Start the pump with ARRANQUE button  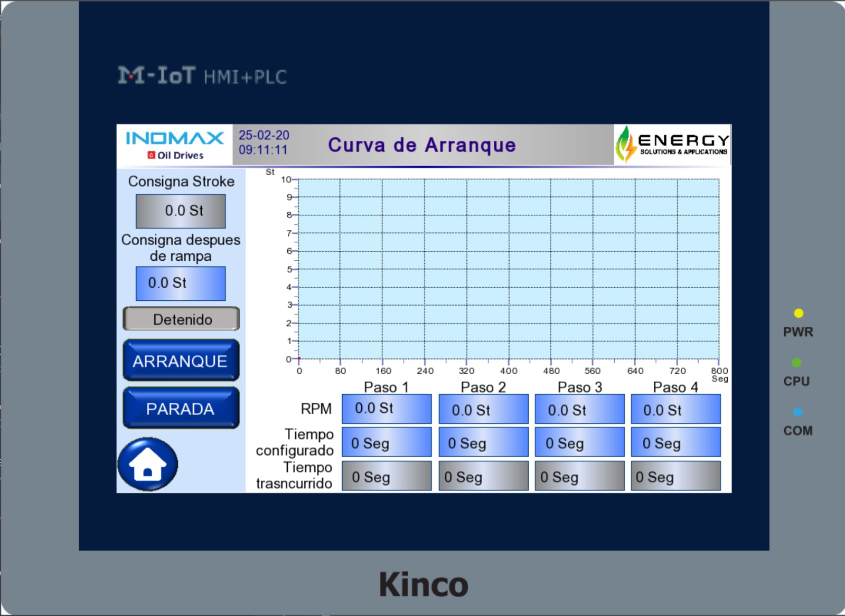pyautogui.click(x=181, y=361)
